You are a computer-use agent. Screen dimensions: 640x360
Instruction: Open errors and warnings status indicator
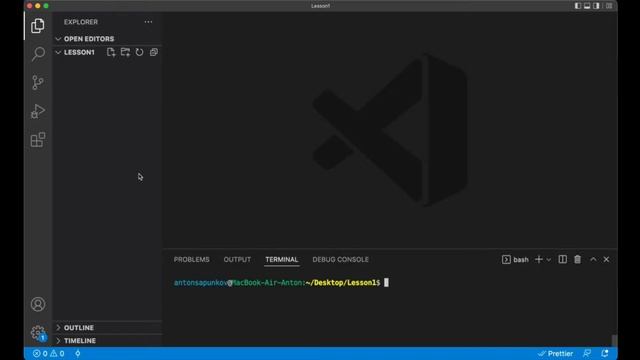(x=49, y=353)
